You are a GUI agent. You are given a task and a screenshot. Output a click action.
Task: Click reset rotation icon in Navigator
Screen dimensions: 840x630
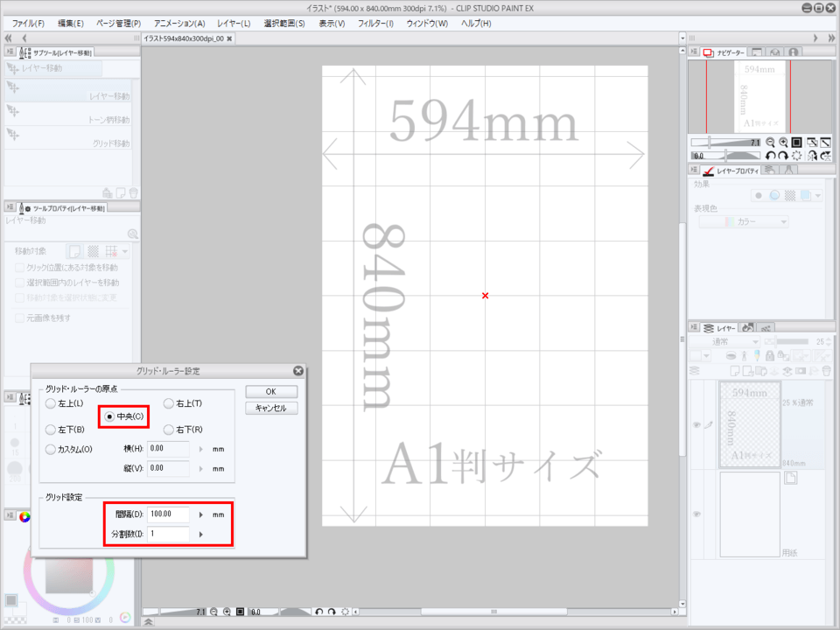(x=797, y=156)
